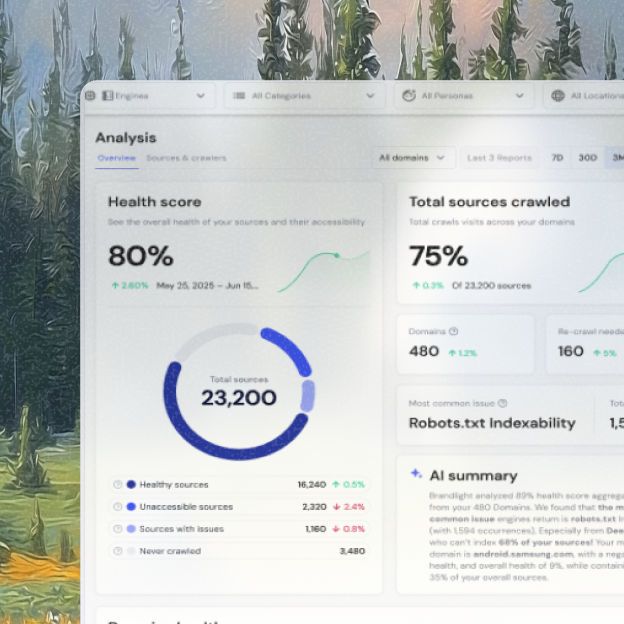Click the Last 3 Reports button
This screenshot has width=624, height=624.
[x=499, y=158]
